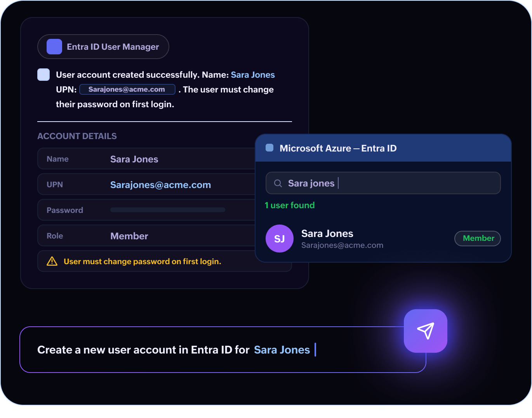Image resolution: width=532 pixels, height=418 pixels.
Task: Select the Role row showing Member
Action: tap(146, 235)
